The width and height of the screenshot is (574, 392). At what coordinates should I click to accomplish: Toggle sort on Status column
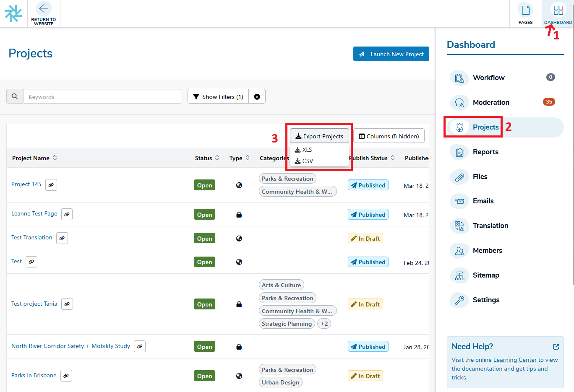217,158
